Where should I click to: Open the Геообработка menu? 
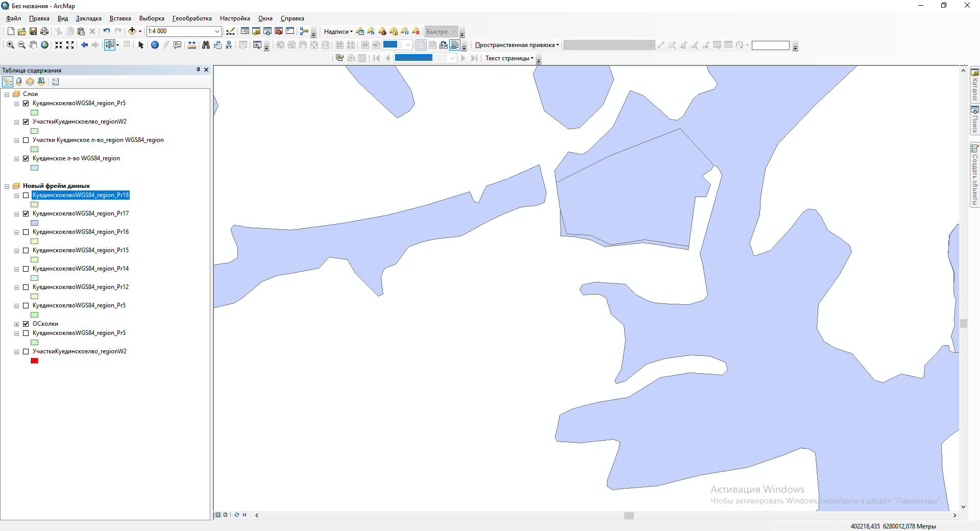(192, 18)
